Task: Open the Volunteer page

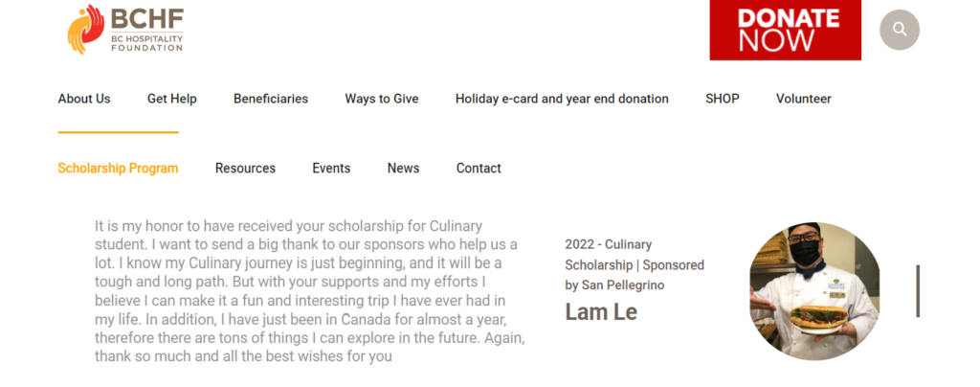Action: tap(804, 99)
